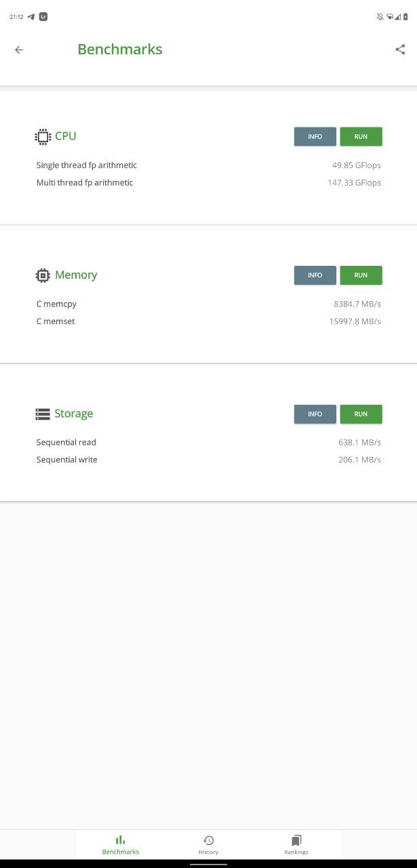Click the Memory chip icon

tap(43, 275)
